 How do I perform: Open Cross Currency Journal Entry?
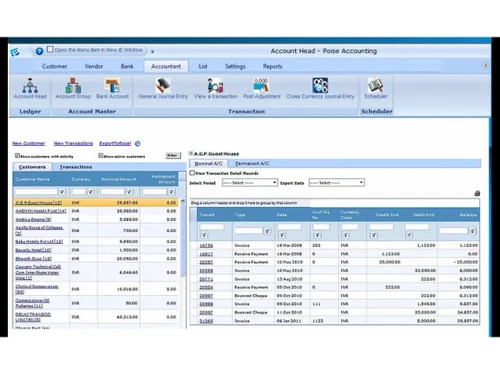[320, 89]
